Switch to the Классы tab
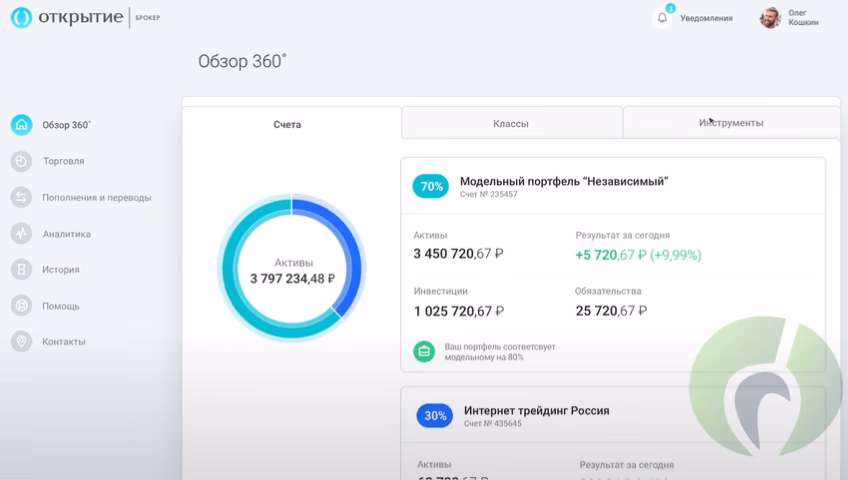 (512, 123)
